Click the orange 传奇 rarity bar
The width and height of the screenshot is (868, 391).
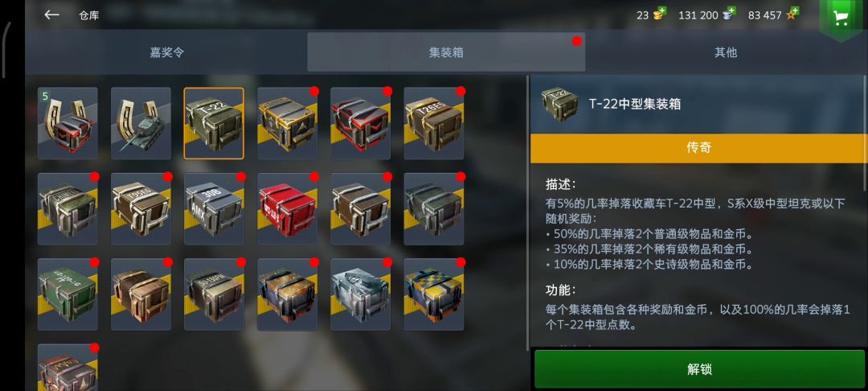click(698, 148)
